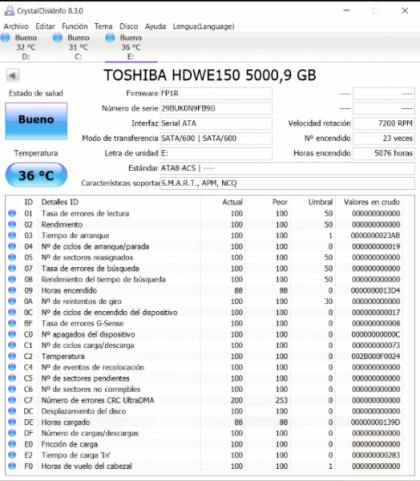This screenshot has width=420, height=481.
Task: Click the Peor column header
Action: pyautogui.click(x=280, y=202)
